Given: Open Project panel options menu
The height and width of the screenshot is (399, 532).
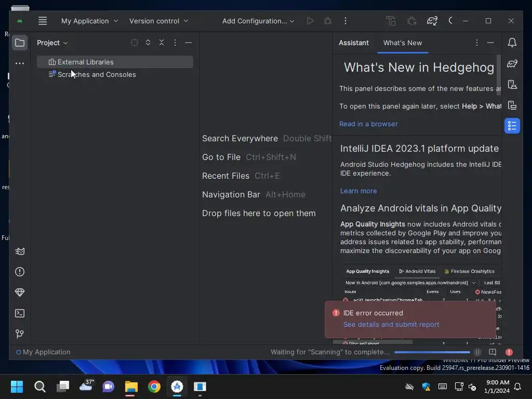Looking at the screenshot, I should coord(175,43).
